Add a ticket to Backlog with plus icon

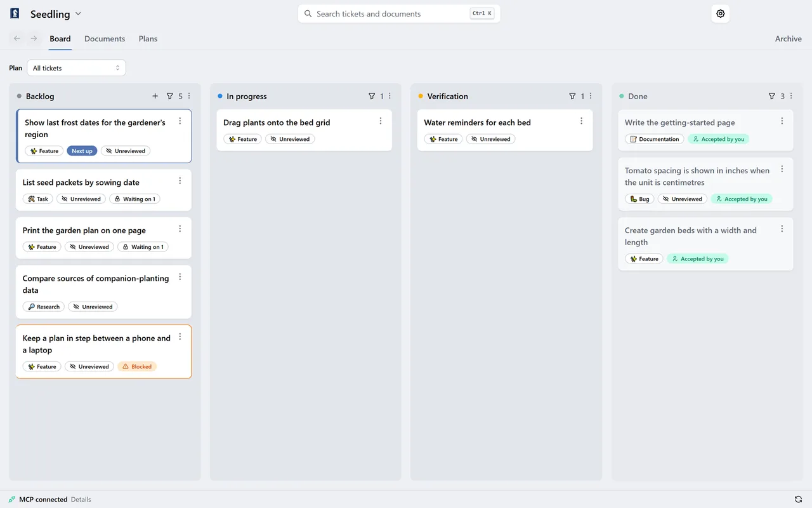[155, 97]
